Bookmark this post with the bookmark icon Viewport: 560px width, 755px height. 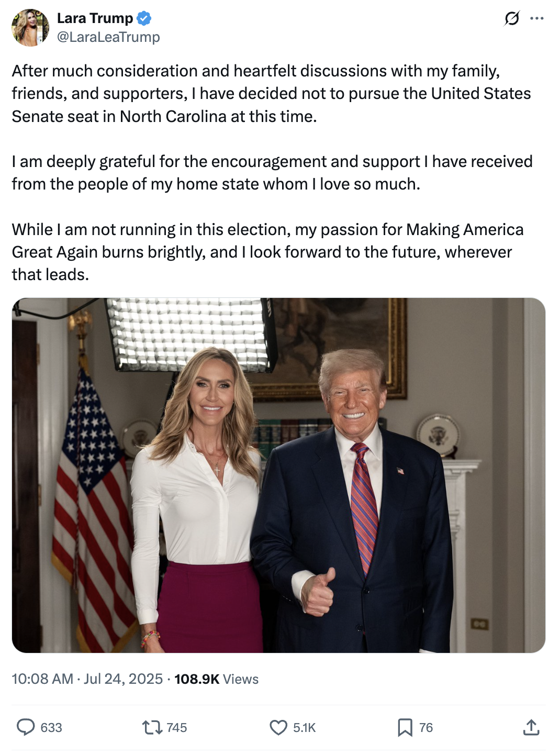tap(405, 727)
